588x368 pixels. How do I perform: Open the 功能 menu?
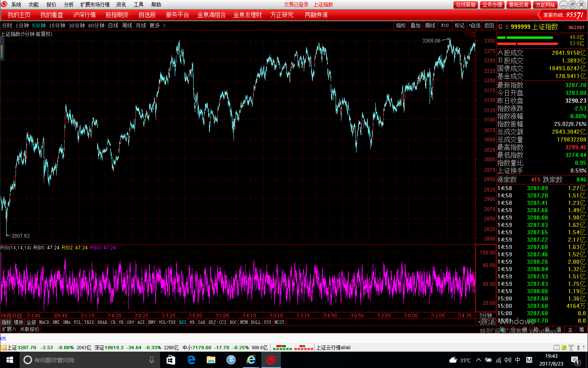click(34, 4)
